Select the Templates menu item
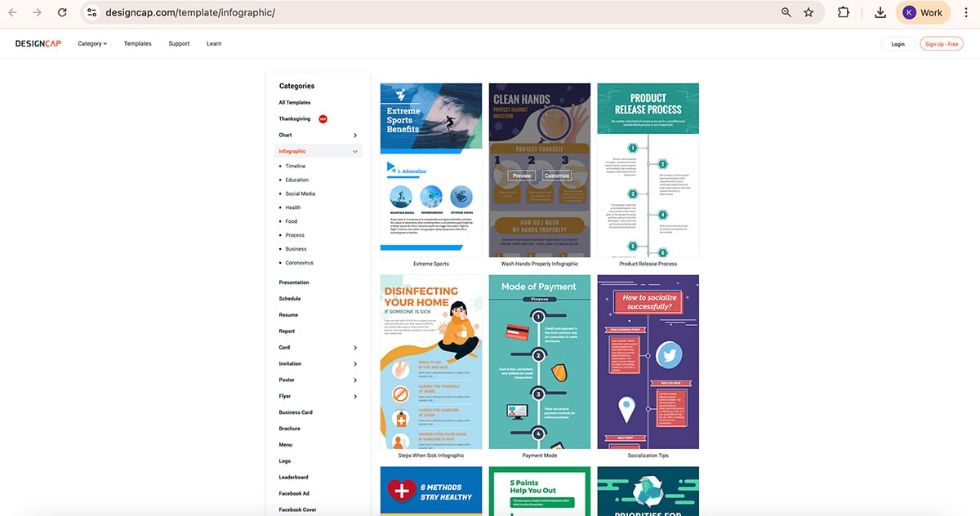980x516 pixels. (x=137, y=43)
